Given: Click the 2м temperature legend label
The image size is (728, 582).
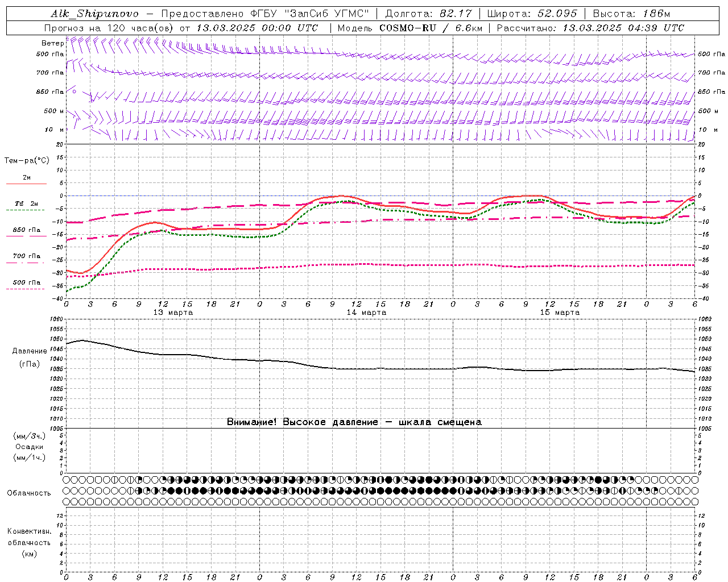Looking at the screenshot, I should tap(27, 178).
